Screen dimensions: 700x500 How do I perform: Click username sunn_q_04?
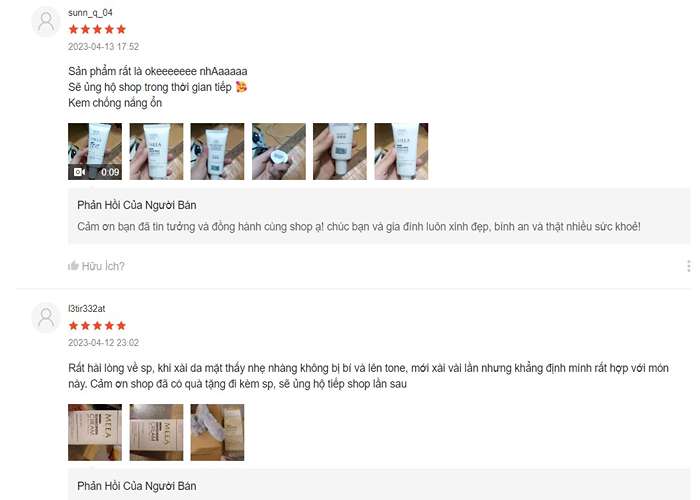[90, 12]
